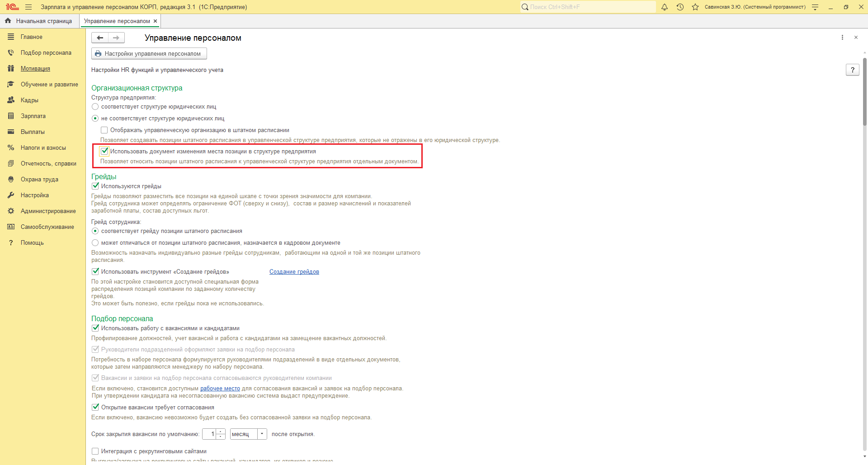Click the 'Организационная структура' heading
This screenshot has height=465, width=868.
click(137, 88)
